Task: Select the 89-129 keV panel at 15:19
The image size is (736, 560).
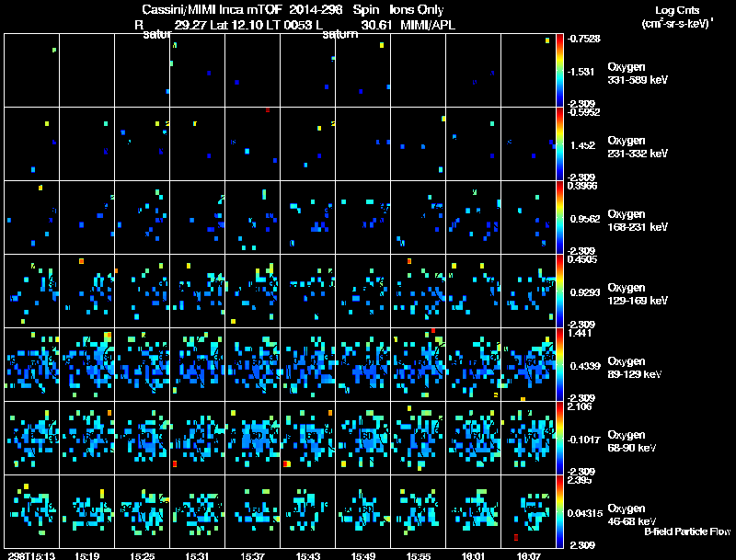Action: tap(86, 365)
